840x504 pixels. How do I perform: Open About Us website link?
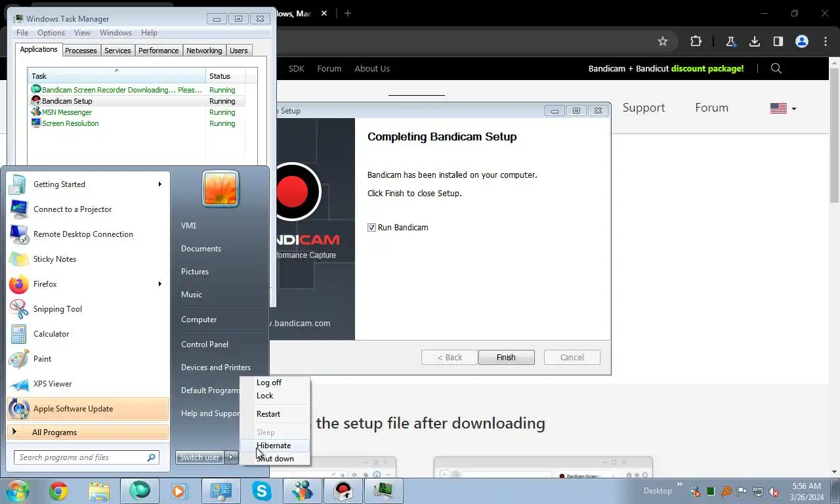[x=372, y=68]
